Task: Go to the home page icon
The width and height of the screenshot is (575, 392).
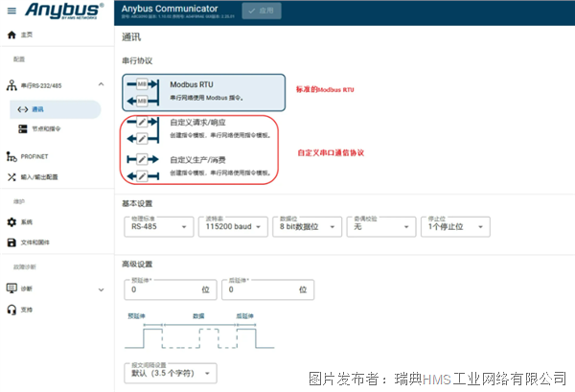Action: coord(11,35)
